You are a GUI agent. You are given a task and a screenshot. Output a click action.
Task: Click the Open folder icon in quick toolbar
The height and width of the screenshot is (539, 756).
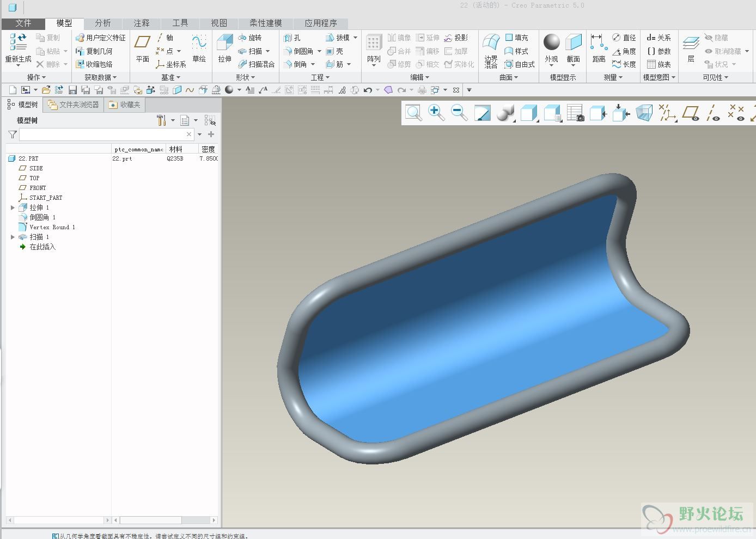pos(46,90)
